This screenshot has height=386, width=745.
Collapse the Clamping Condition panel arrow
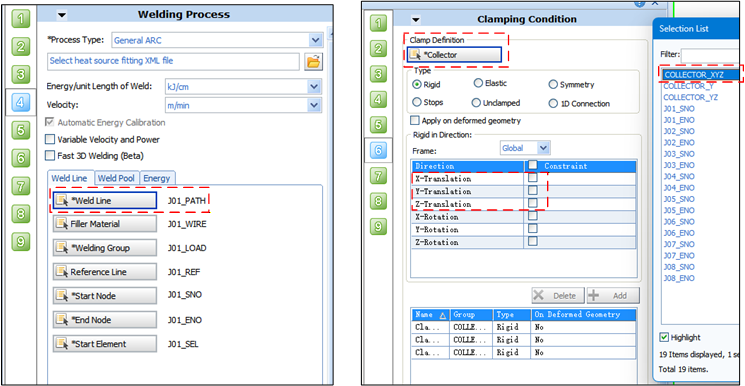click(x=416, y=20)
